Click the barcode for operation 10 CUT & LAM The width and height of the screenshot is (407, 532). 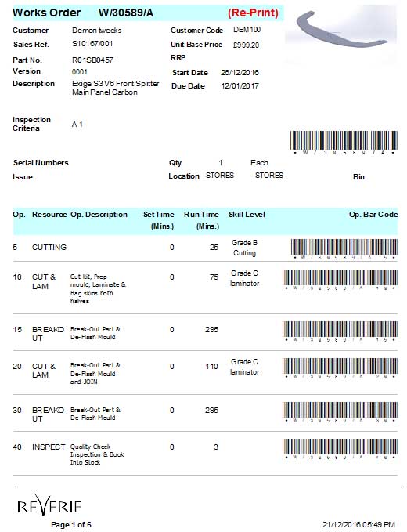pos(340,277)
